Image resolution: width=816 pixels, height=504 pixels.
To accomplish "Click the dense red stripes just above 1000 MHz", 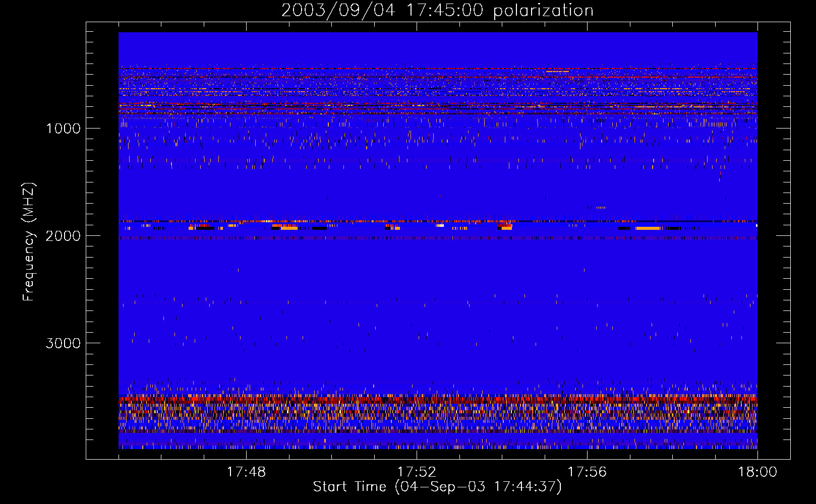I will click(x=438, y=106).
